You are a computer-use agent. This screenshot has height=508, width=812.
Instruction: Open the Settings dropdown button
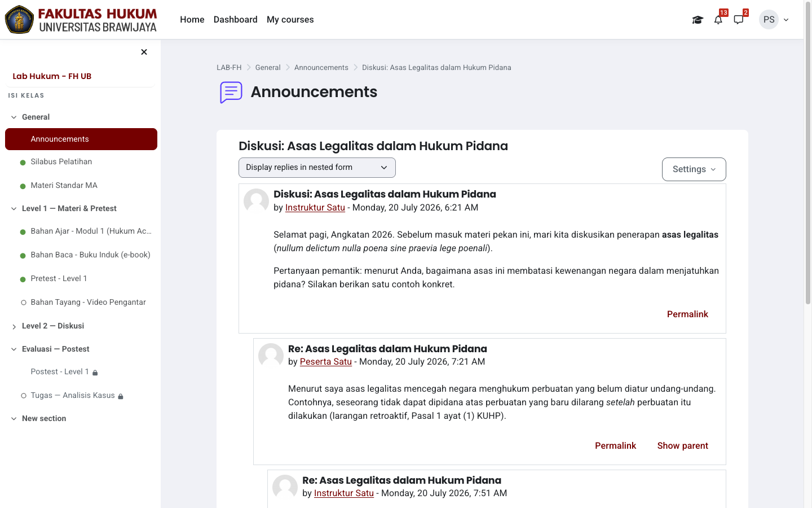[x=694, y=169]
